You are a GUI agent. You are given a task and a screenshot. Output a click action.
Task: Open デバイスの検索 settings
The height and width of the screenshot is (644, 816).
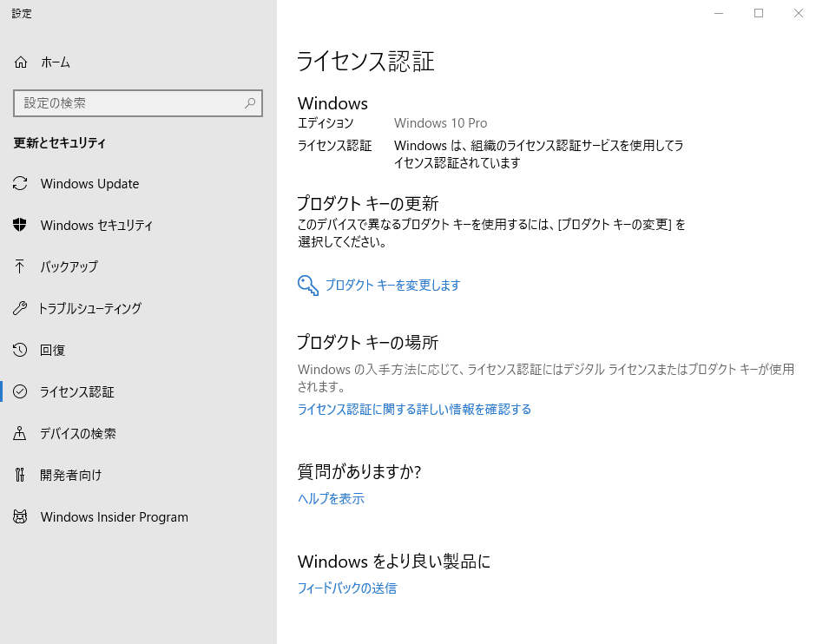138,433
